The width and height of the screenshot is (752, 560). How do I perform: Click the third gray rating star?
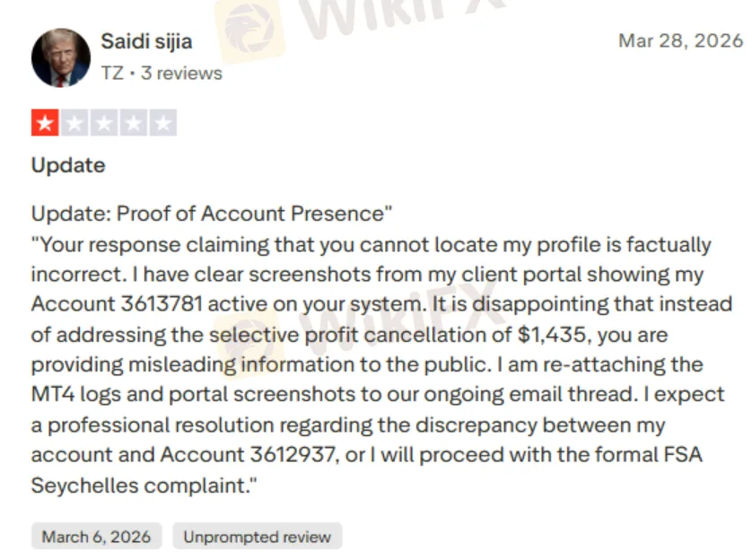(x=104, y=123)
